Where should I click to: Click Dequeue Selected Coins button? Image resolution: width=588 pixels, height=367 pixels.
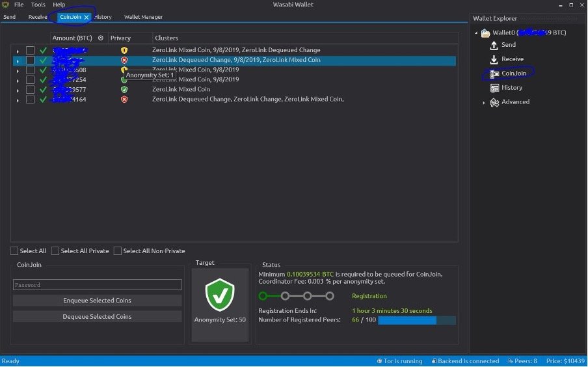pyautogui.click(x=97, y=316)
